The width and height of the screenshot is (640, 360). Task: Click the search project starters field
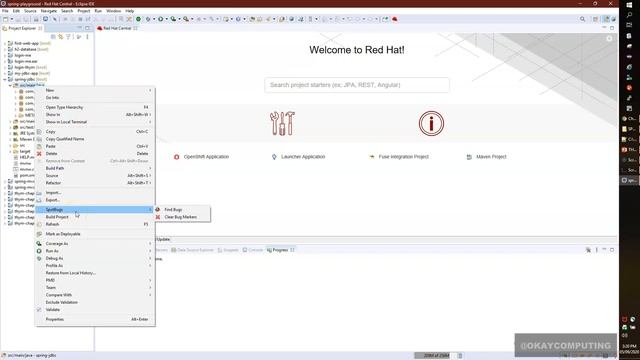pos(357,85)
